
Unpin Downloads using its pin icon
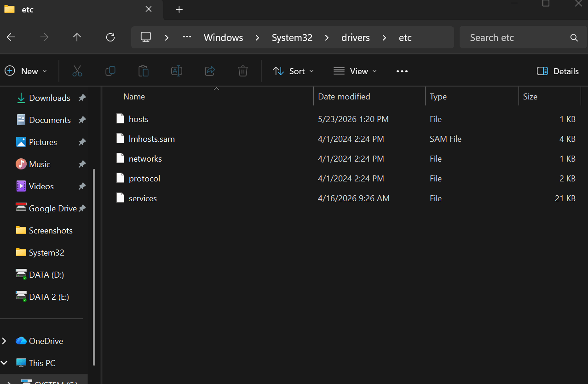82,98
